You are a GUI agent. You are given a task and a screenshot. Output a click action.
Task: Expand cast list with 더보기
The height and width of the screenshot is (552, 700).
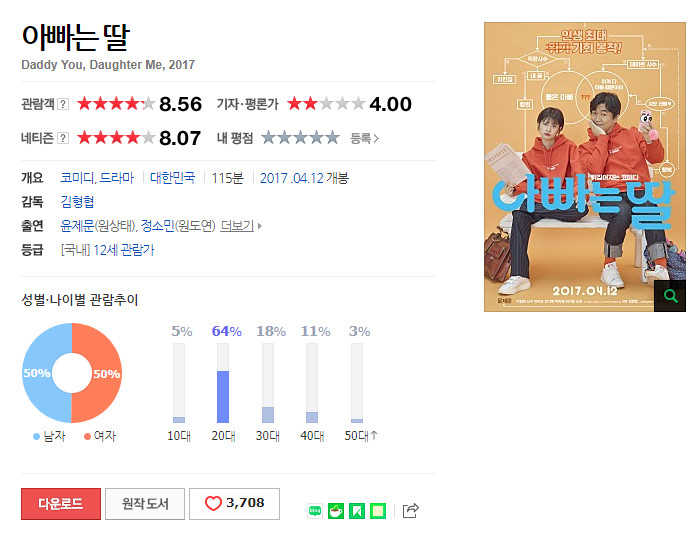(x=241, y=226)
